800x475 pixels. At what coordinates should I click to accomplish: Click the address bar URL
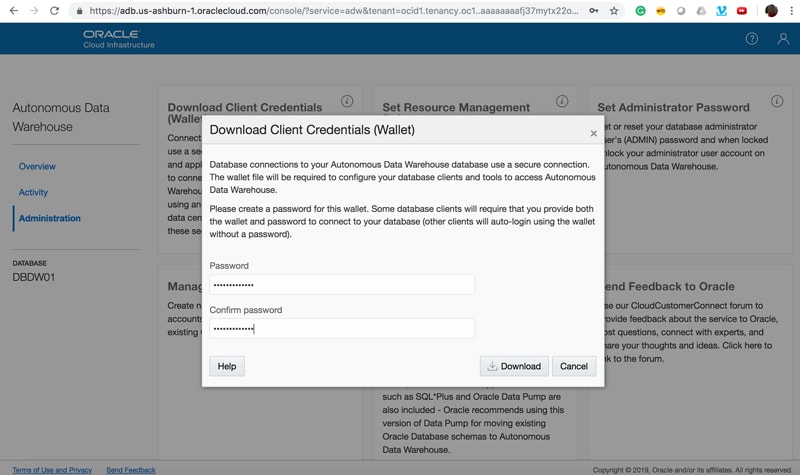pyautogui.click(x=334, y=11)
